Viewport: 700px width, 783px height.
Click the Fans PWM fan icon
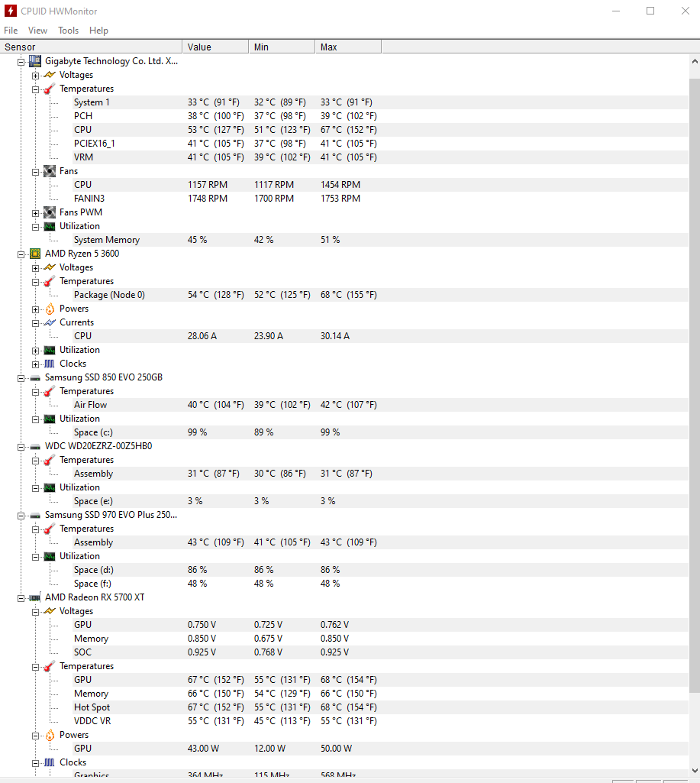coord(50,212)
